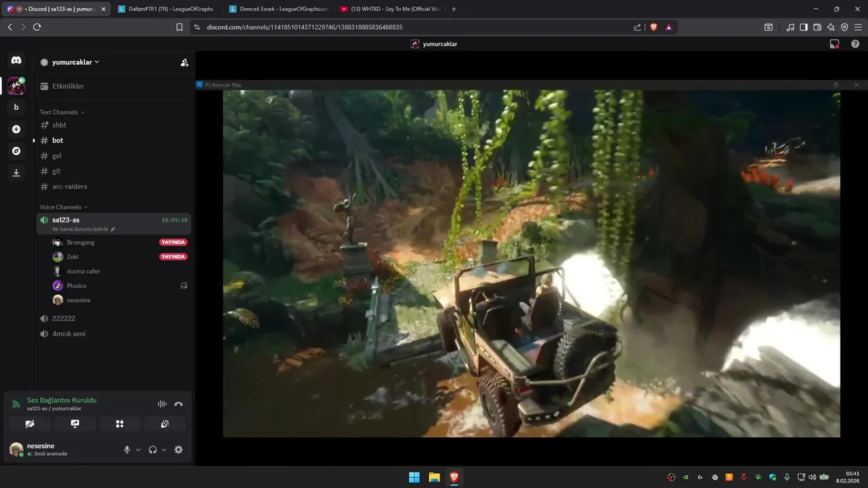Select Musico in the voice list
The image size is (868, 488).
[x=119, y=285]
